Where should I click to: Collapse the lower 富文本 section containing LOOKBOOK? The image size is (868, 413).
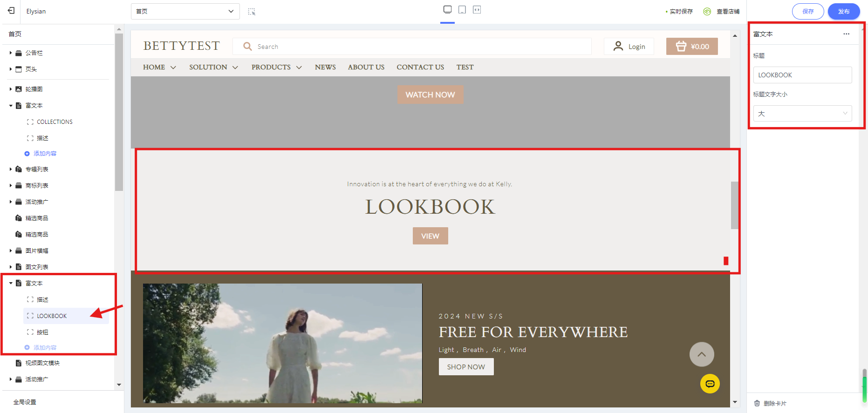coord(11,283)
